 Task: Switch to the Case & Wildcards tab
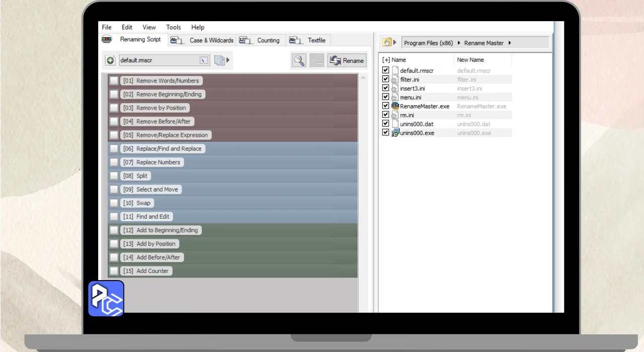tap(202, 40)
